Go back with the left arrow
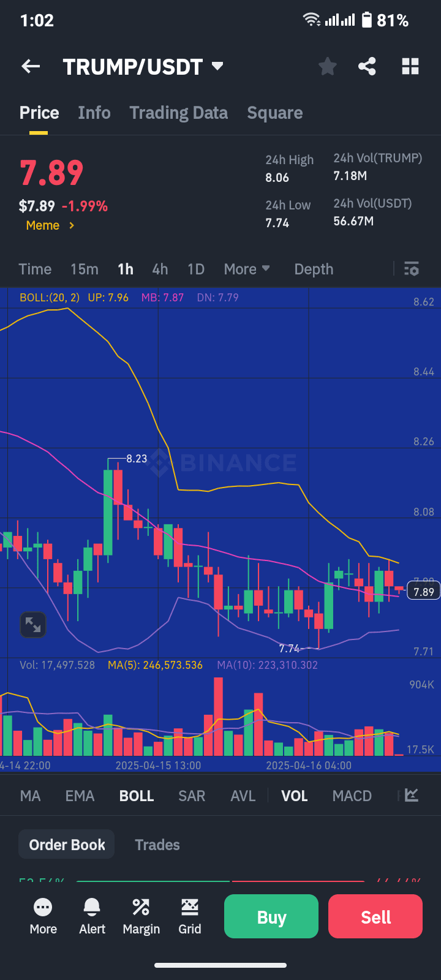 coord(31,66)
